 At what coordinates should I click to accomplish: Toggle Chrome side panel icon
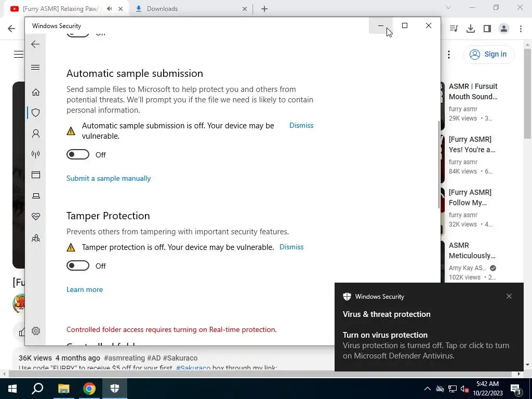click(x=487, y=29)
